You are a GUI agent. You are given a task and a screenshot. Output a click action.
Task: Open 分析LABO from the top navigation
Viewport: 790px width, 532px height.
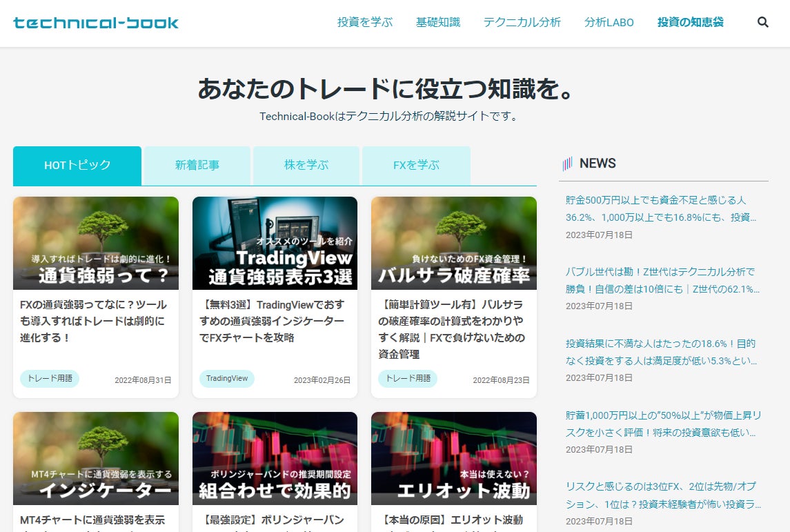609,22
